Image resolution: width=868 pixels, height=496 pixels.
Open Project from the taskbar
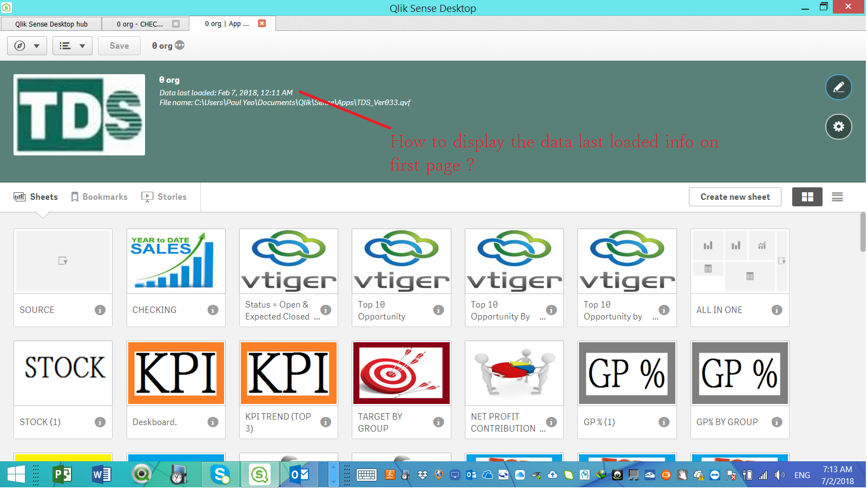coord(62,475)
